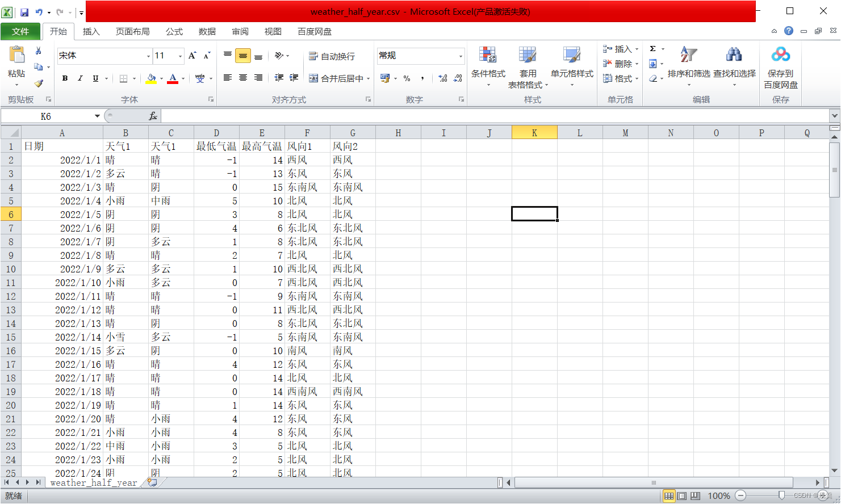The height and width of the screenshot is (504, 841).
Task: Open the font name dropdown showing 宋体
Action: click(149, 56)
